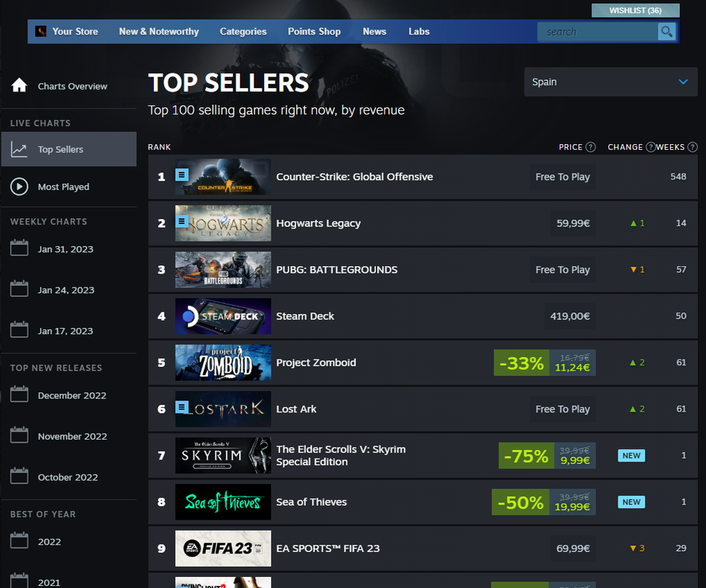Open the FIFA 23 thumbnail
The height and width of the screenshot is (588, 706).
click(223, 548)
